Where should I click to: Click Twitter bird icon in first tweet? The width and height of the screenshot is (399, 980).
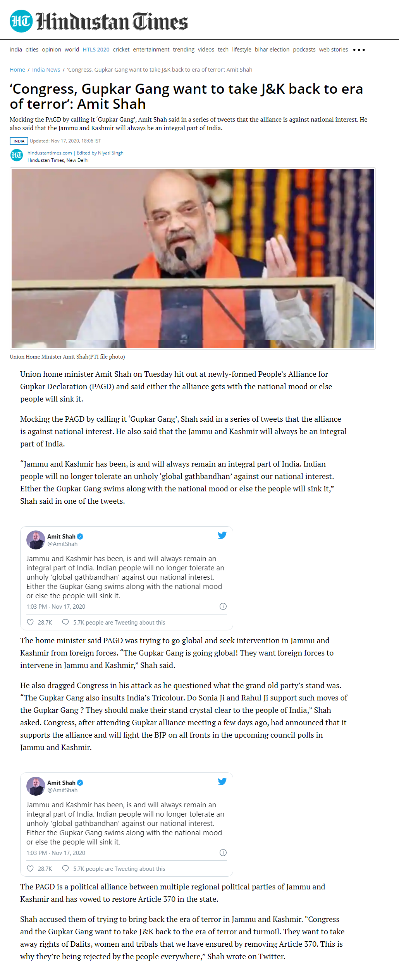(x=222, y=535)
